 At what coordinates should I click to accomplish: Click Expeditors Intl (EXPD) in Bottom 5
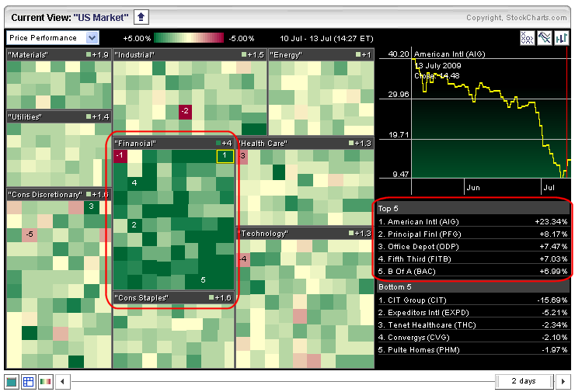pyautogui.click(x=472, y=313)
